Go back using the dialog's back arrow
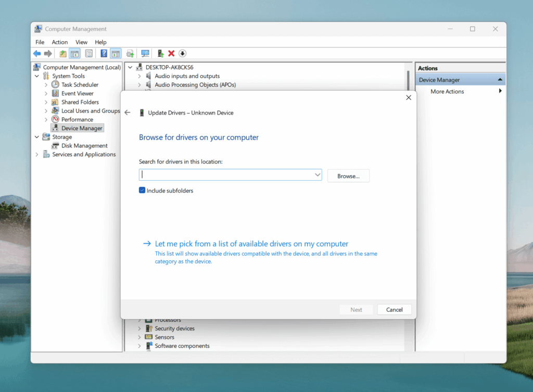533x392 pixels. (128, 112)
